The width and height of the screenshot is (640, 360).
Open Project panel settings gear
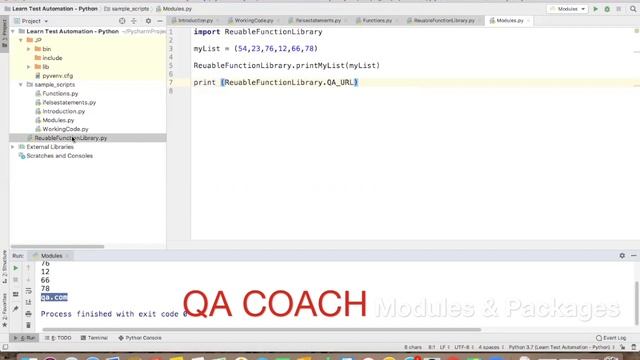coord(148,21)
